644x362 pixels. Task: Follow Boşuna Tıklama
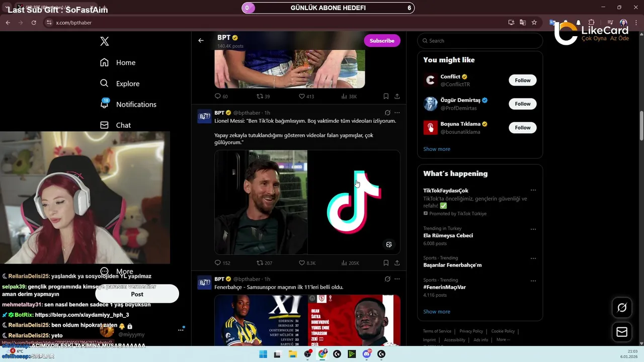tap(522, 128)
